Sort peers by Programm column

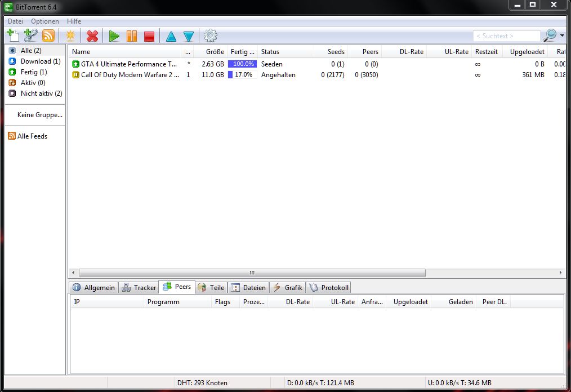177,302
